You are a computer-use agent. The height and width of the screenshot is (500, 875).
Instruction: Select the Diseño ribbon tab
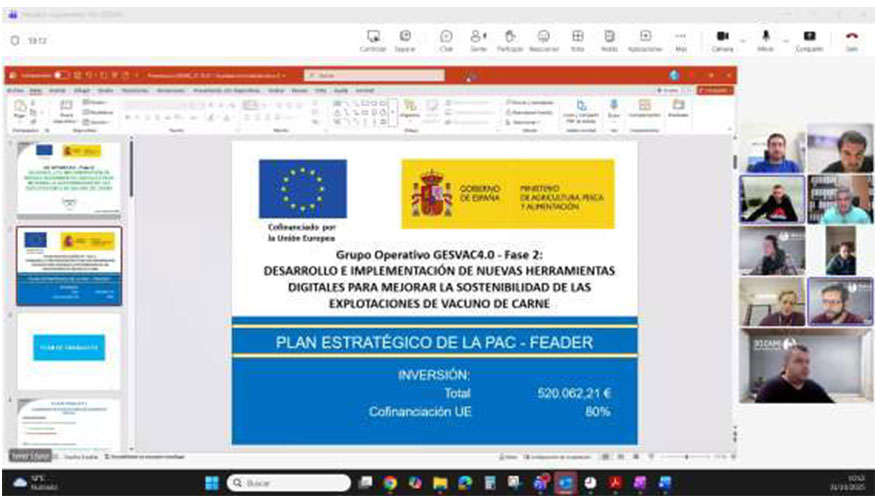(x=105, y=90)
